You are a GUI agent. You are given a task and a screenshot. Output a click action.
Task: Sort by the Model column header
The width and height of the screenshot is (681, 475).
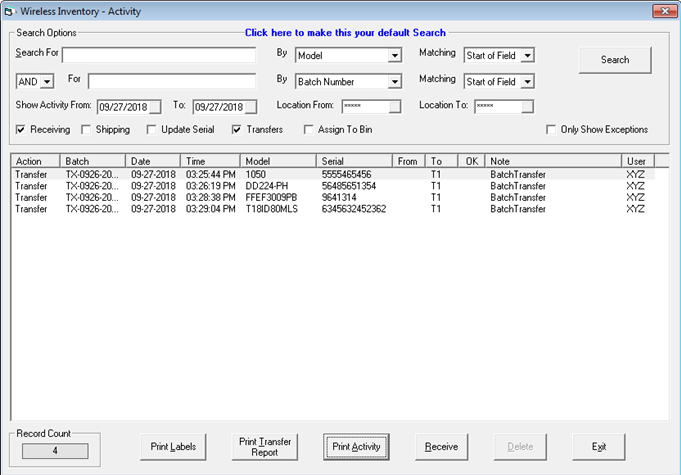click(278, 161)
